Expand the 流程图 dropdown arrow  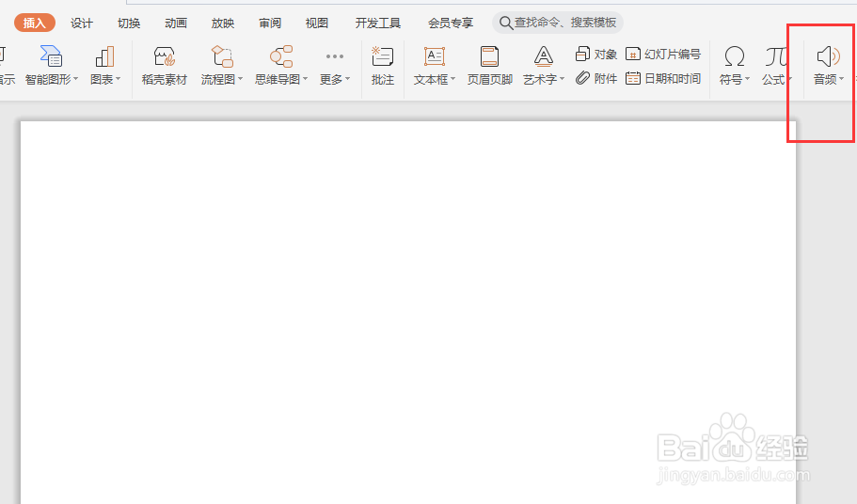241,79
